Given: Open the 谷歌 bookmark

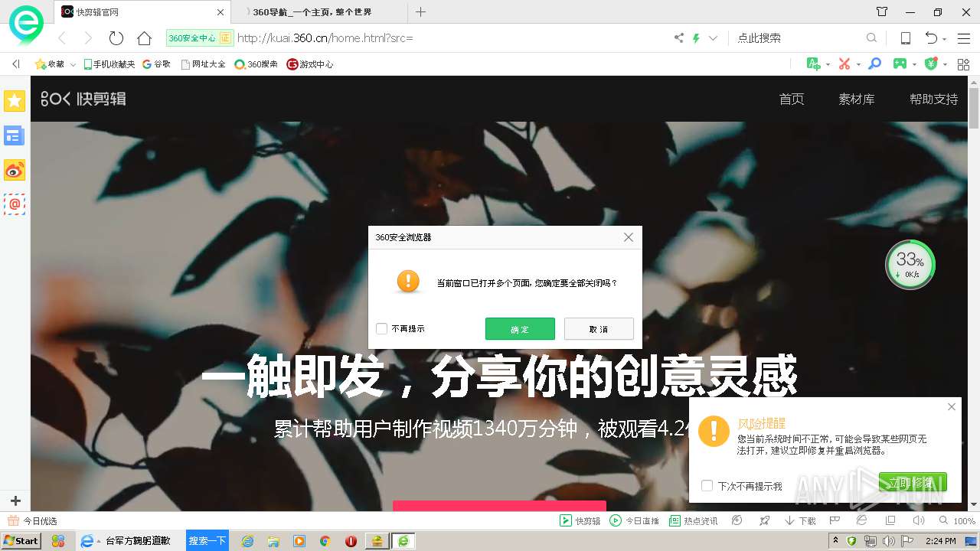Looking at the screenshot, I should pos(157,64).
